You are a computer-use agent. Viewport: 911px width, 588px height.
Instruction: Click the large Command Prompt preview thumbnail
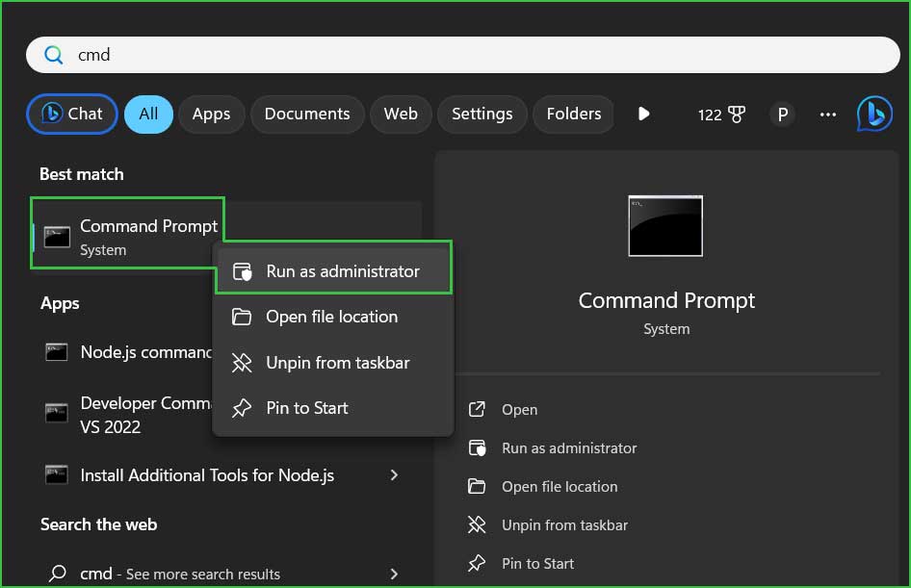tap(665, 226)
